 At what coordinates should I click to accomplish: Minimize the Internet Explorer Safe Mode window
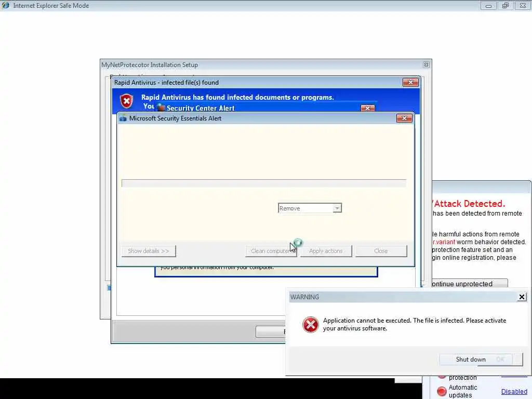(x=488, y=6)
